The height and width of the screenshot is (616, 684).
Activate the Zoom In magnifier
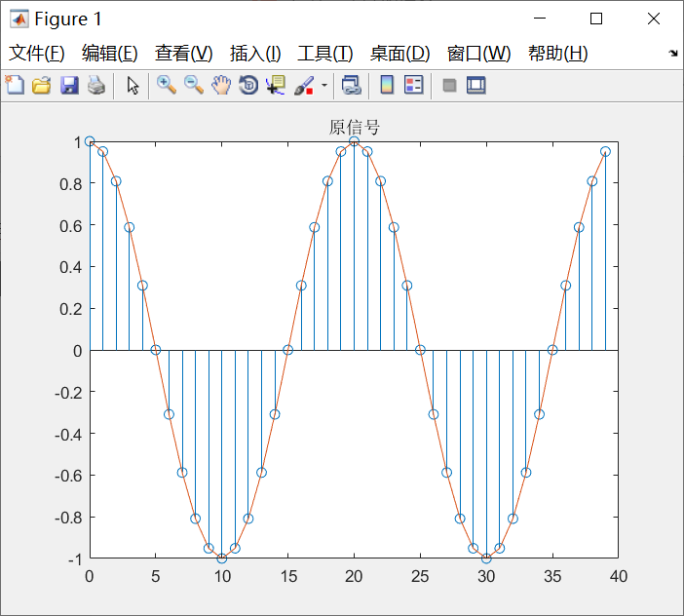coord(167,85)
